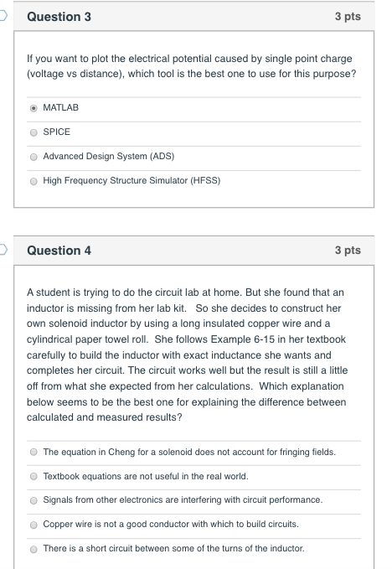Screen dimensions: 392x569
Task: Pick High Frequency Structure Simulator (HFSS) option
Action: pos(34,181)
